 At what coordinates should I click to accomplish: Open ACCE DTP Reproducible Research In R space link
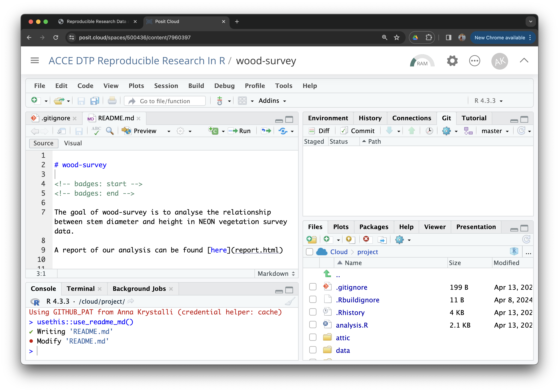tap(137, 61)
